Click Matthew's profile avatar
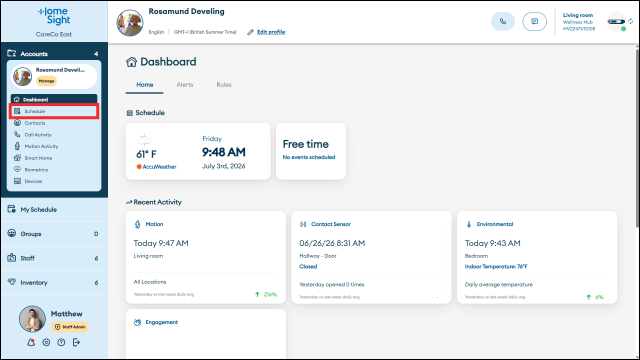This screenshot has height=360, width=640. click(32, 319)
